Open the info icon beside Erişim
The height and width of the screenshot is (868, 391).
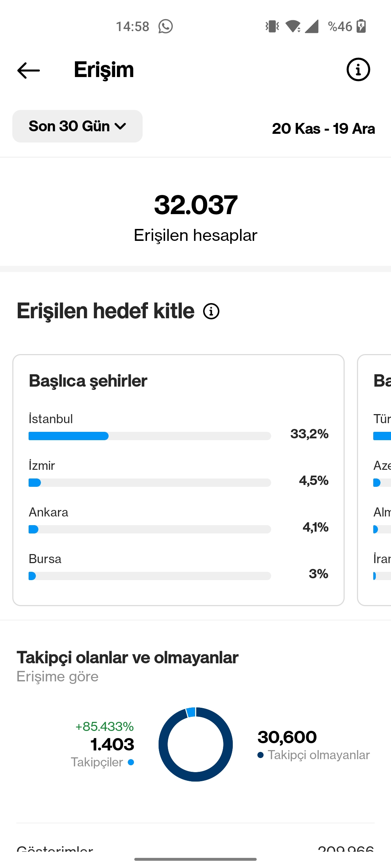358,69
